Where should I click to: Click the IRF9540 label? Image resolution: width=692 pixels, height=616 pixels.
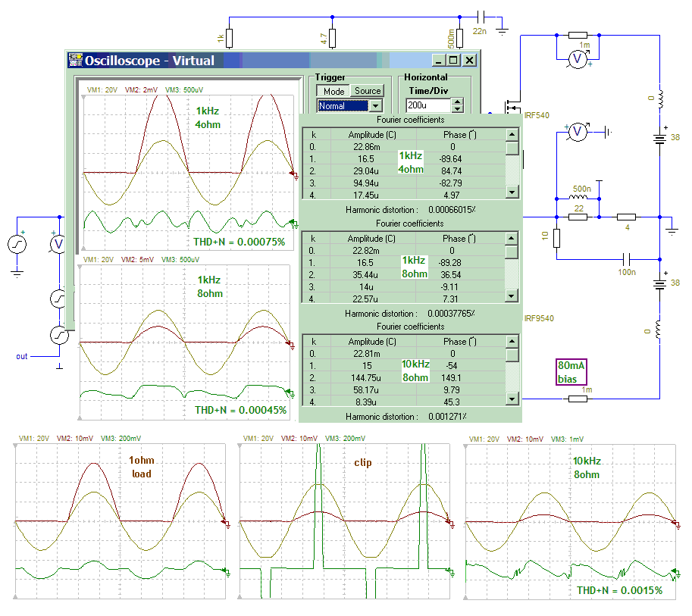[x=538, y=318]
